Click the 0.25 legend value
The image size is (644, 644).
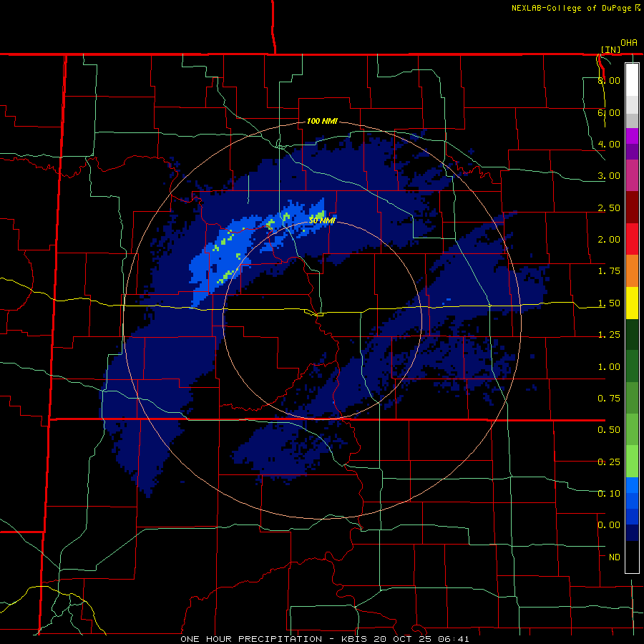pyautogui.click(x=609, y=462)
